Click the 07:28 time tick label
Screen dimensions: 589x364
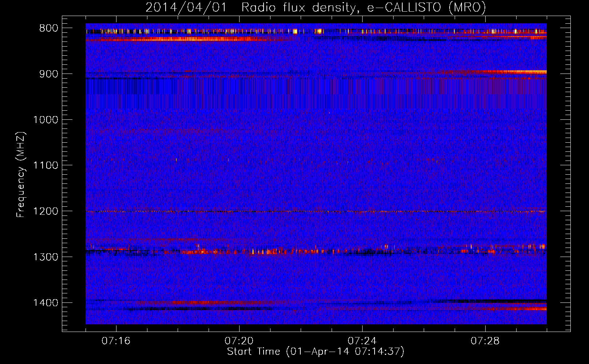pos(485,341)
